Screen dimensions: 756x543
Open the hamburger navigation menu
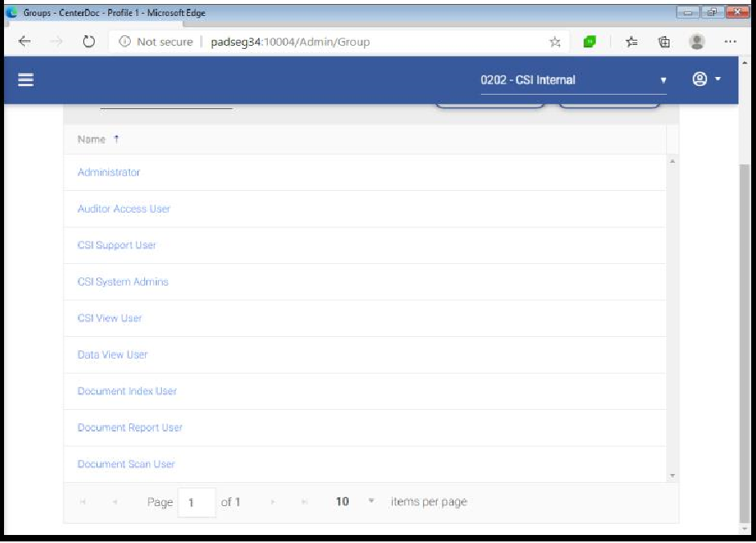pos(26,79)
